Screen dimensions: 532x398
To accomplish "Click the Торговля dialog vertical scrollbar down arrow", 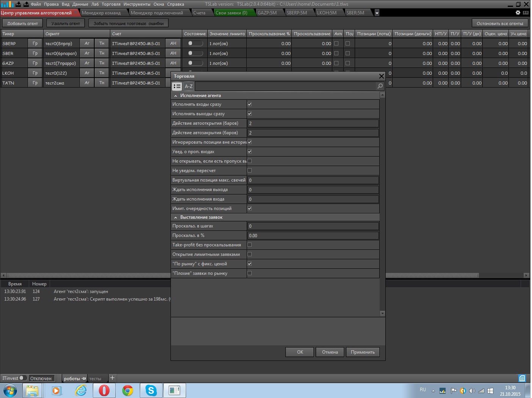I will (x=382, y=313).
